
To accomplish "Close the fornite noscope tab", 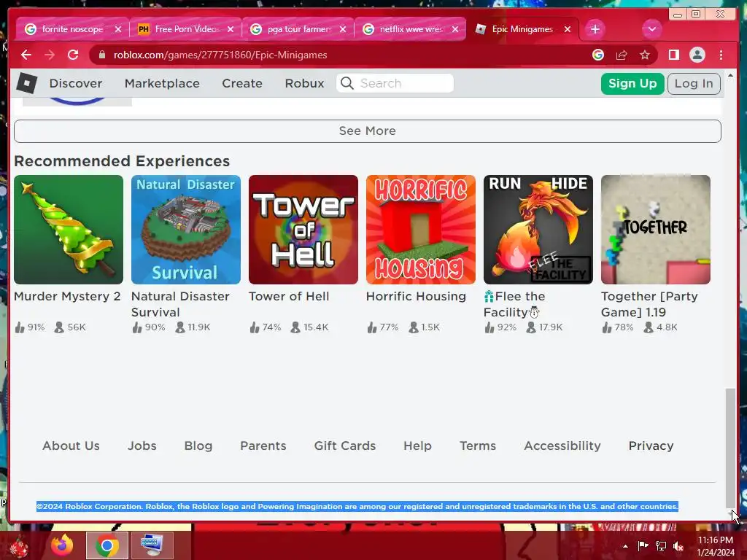I will [x=118, y=29].
